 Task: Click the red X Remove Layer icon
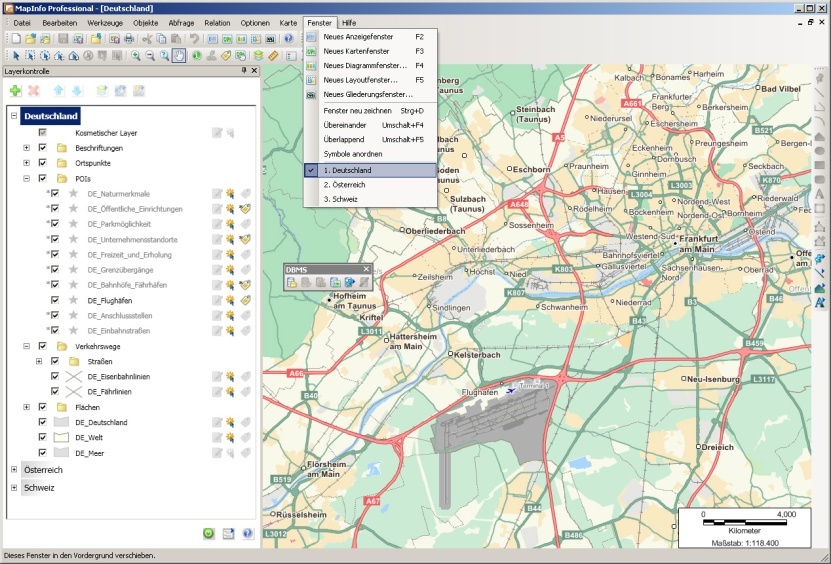(33, 91)
